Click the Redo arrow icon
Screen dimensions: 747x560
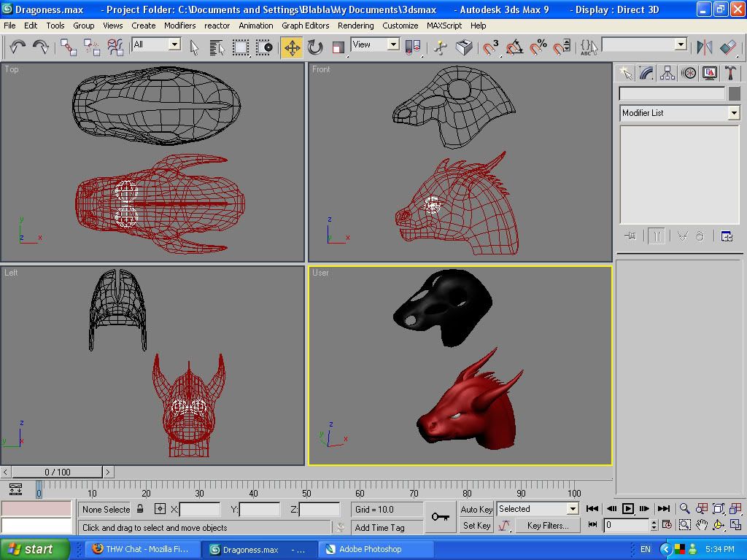coord(41,47)
